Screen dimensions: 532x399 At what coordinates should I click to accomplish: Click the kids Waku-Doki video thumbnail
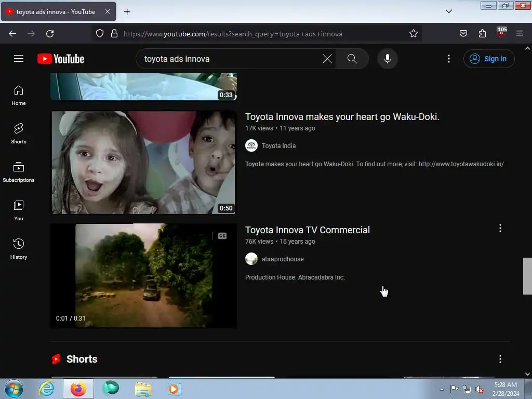[143, 163]
